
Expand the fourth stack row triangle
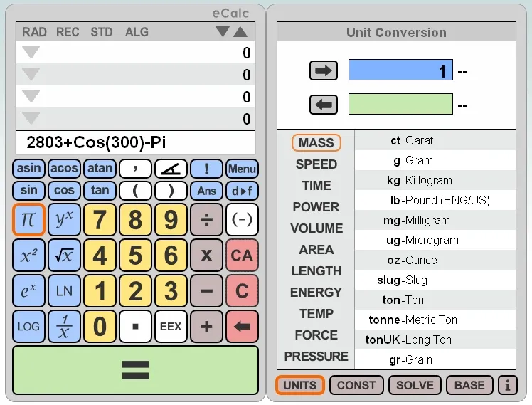(31, 118)
